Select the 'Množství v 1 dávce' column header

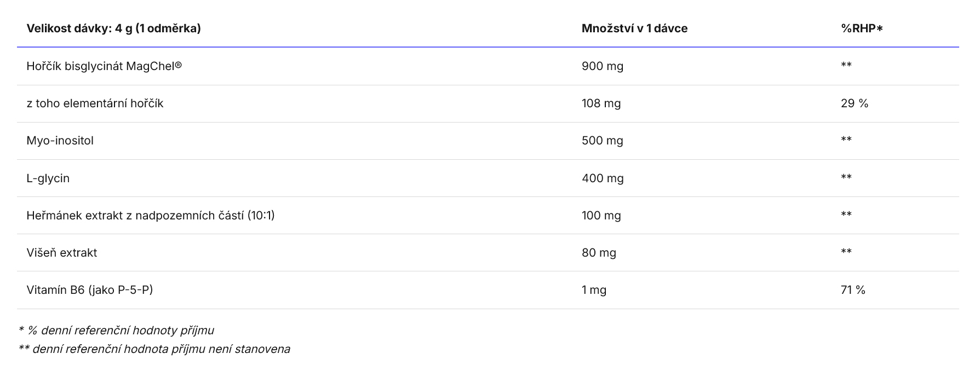pos(634,28)
